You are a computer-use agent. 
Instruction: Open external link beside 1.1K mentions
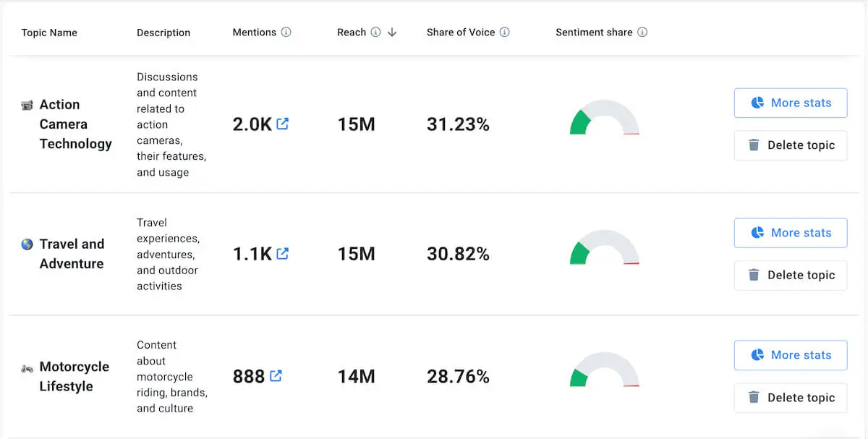click(x=283, y=253)
